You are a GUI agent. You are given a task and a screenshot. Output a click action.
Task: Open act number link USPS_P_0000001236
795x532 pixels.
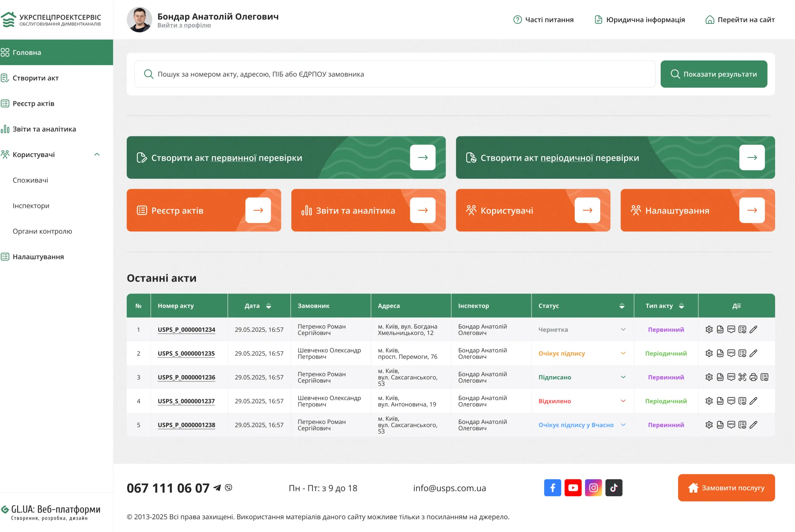click(x=186, y=377)
